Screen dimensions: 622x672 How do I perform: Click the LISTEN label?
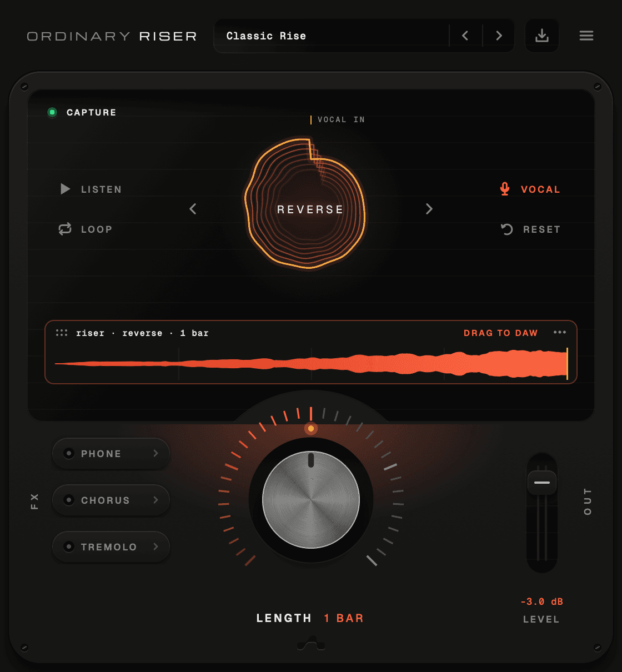[101, 189]
